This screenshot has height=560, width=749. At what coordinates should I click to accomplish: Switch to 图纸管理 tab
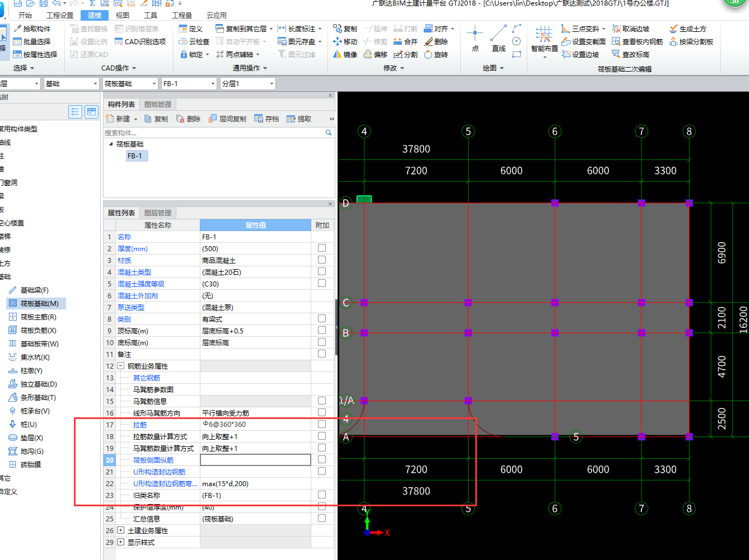(158, 104)
